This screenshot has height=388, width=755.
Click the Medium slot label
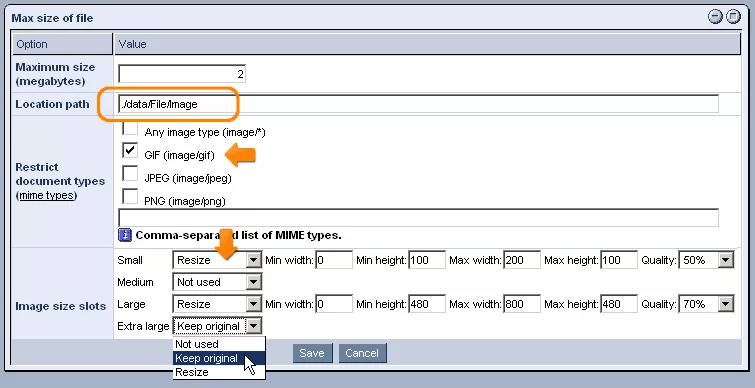(135, 282)
